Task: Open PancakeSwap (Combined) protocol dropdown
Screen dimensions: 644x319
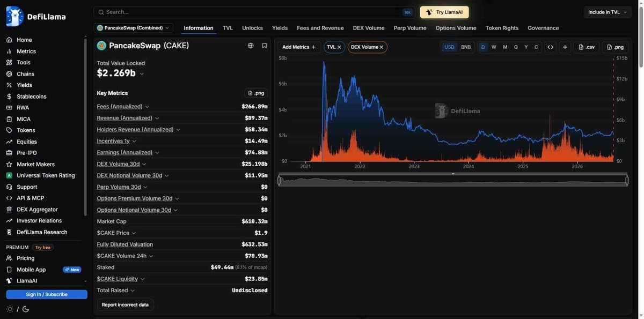Action: pyautogui.click(x=134, y=28)
